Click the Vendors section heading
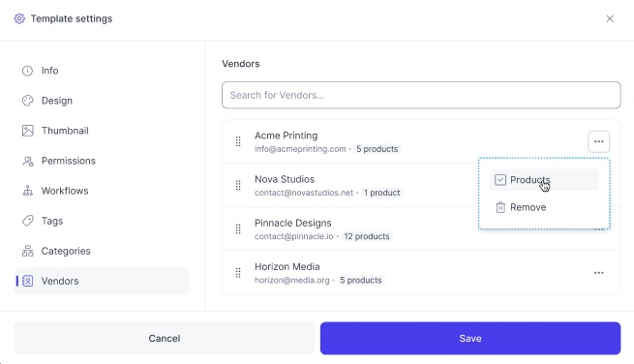634x364 pixels. point(241,64)
